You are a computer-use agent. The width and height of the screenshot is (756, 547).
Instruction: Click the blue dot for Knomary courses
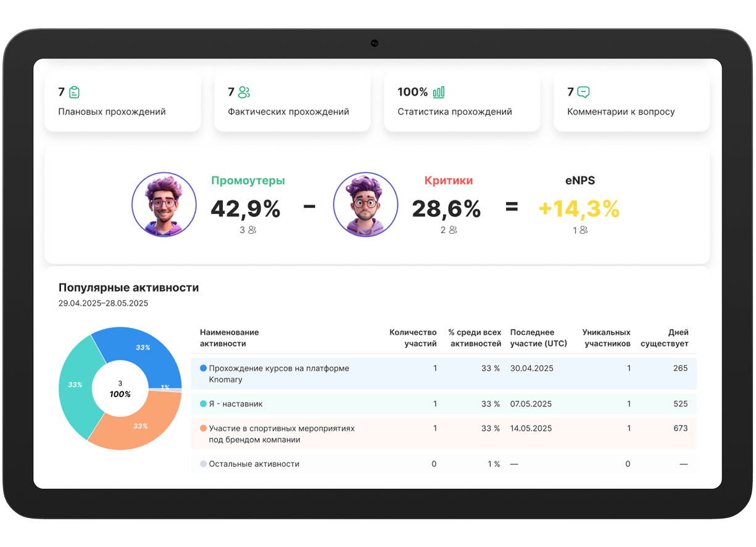click(x=204, y=368)
